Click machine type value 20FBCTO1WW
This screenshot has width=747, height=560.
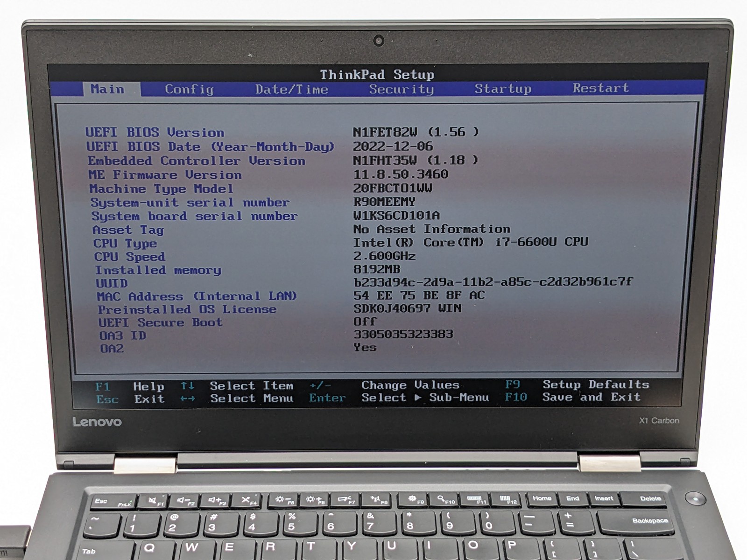point(393,188)
